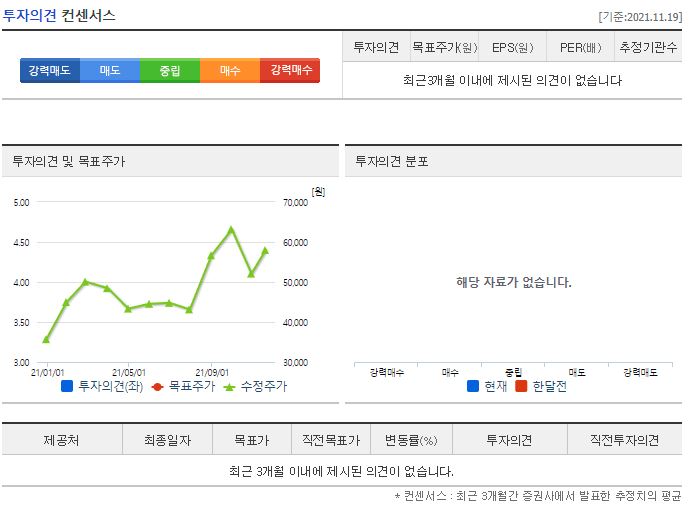The image size is (691, 518).
Task: Toggle 목표주가 legend red marker
Action: (x=157, y=387)
